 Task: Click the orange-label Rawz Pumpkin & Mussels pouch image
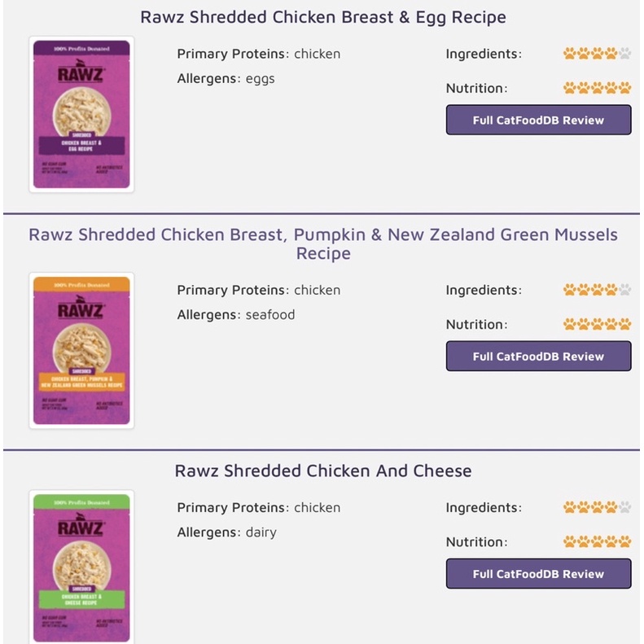point(81,350)
